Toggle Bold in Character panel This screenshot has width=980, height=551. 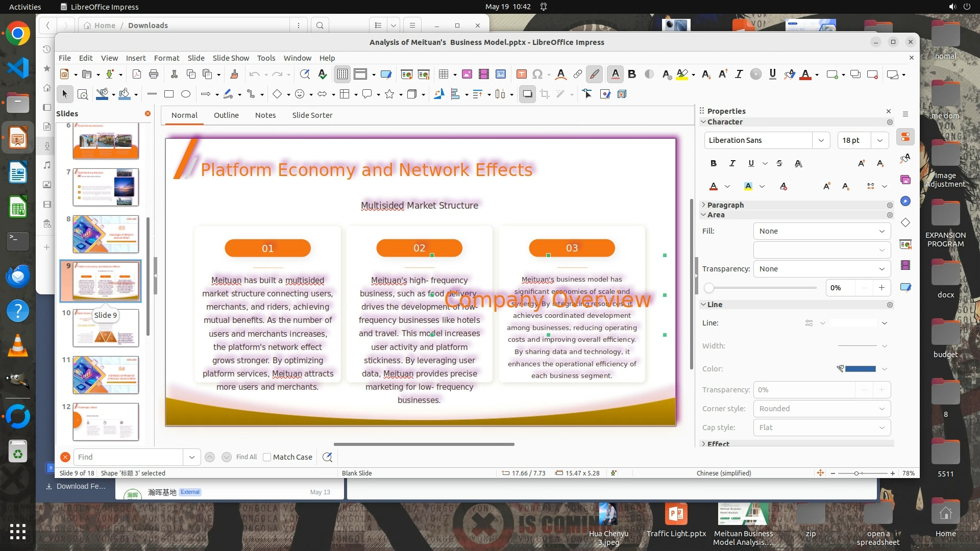point(713,163)
